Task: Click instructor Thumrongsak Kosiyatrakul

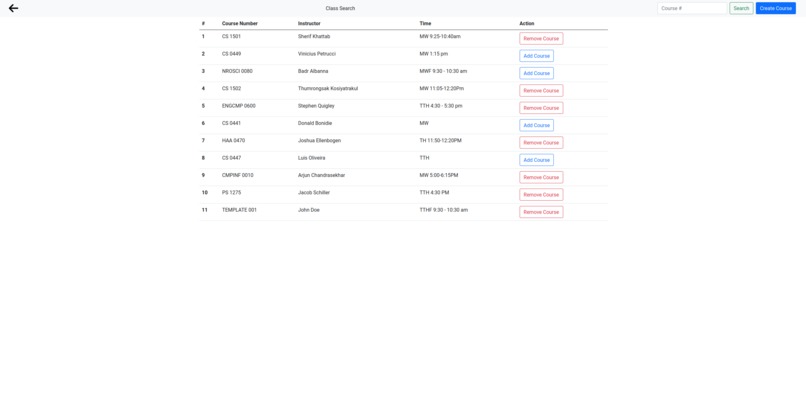Action: pyautogui.click(x=328, y=88)
